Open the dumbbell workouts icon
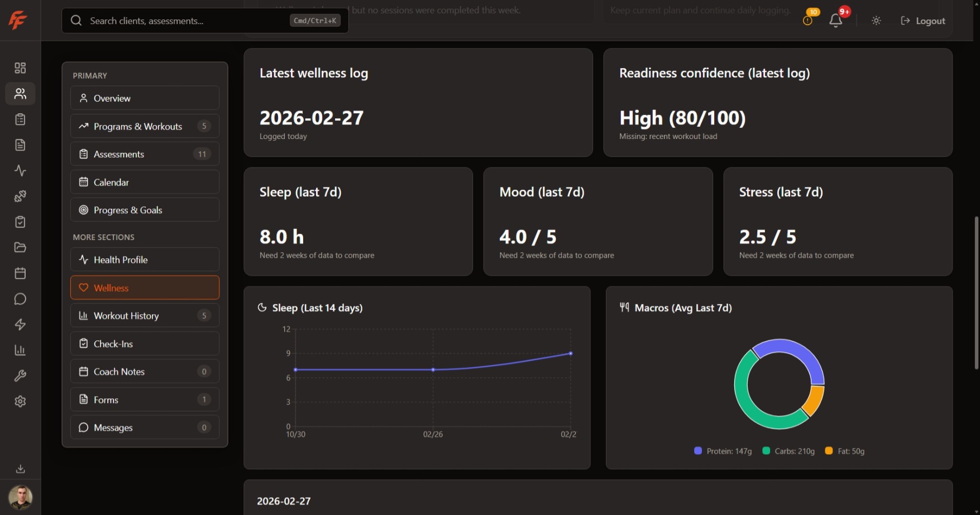 pyautogui.click(x=20, y=196)
